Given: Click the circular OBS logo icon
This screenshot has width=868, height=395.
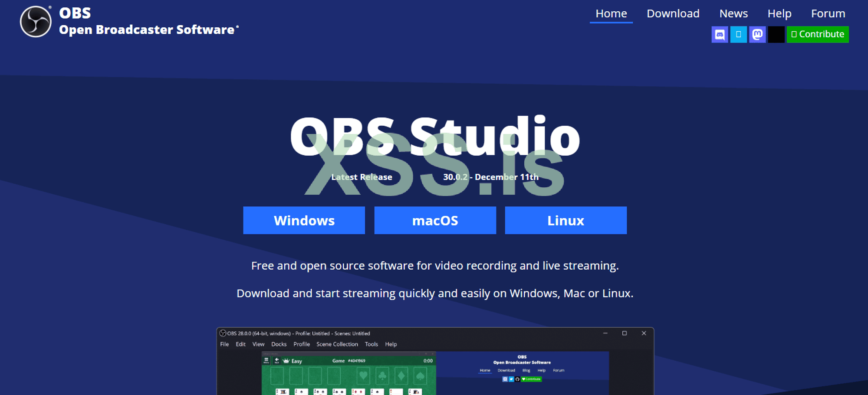Looking at the screenshot, I should (x=36, y=21).
